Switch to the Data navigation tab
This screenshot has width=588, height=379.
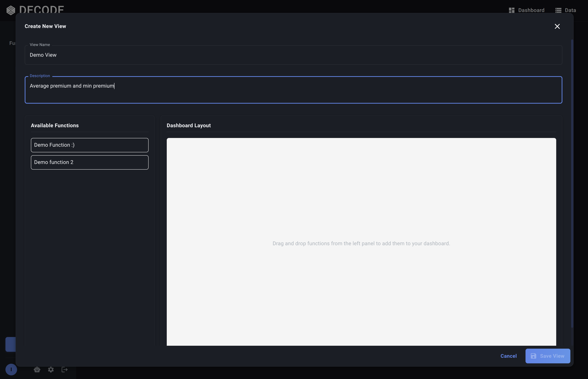click(570, 10)
